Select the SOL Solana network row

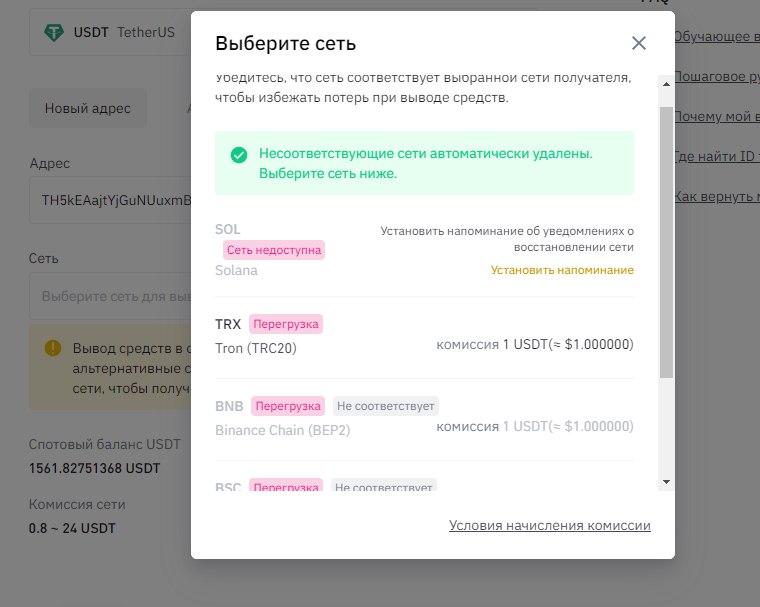pyautogui.click(x=424, y=250)
